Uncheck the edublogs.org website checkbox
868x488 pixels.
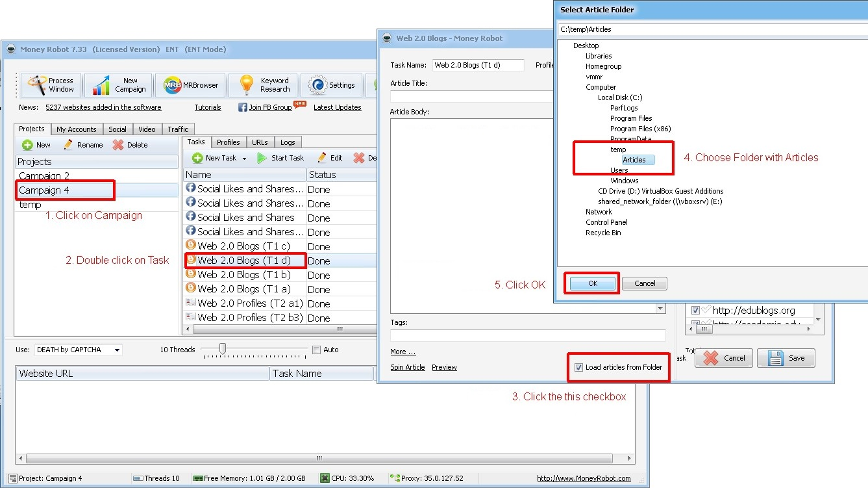[695, 311]
